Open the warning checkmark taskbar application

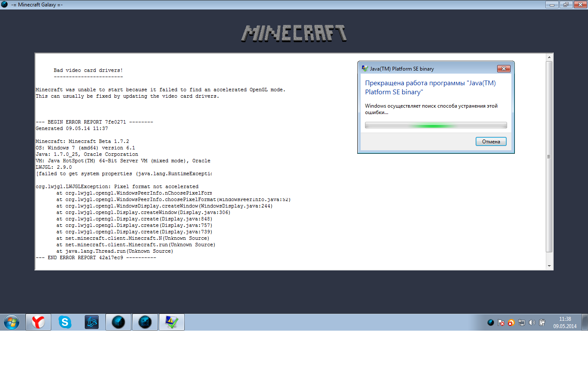172,322
